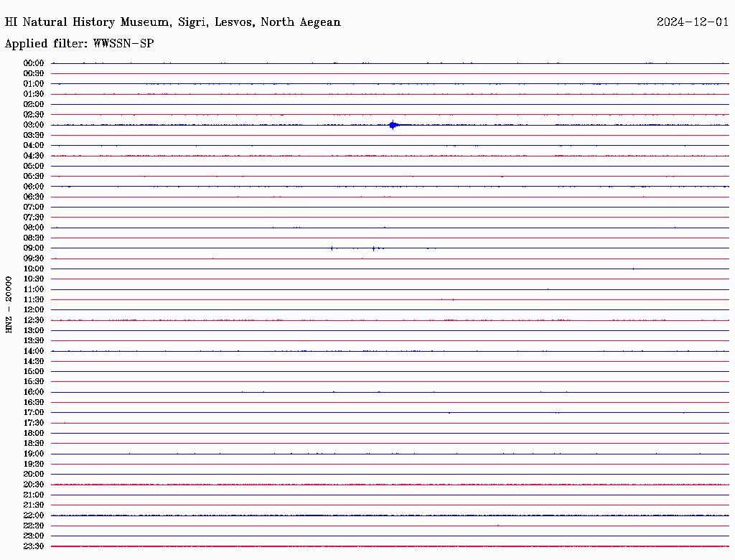The width and height of the screenshot is (735, 560).
Task: Click the 07:30 time label
Action: tap(34, 217)
